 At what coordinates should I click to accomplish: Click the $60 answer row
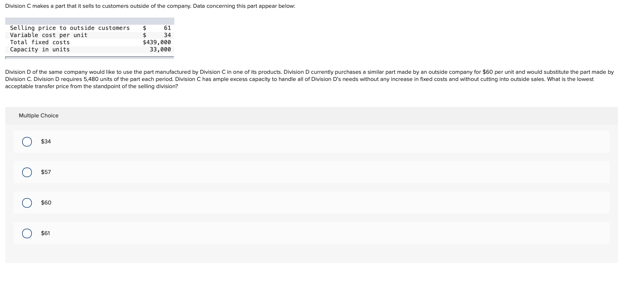point(195,202)
